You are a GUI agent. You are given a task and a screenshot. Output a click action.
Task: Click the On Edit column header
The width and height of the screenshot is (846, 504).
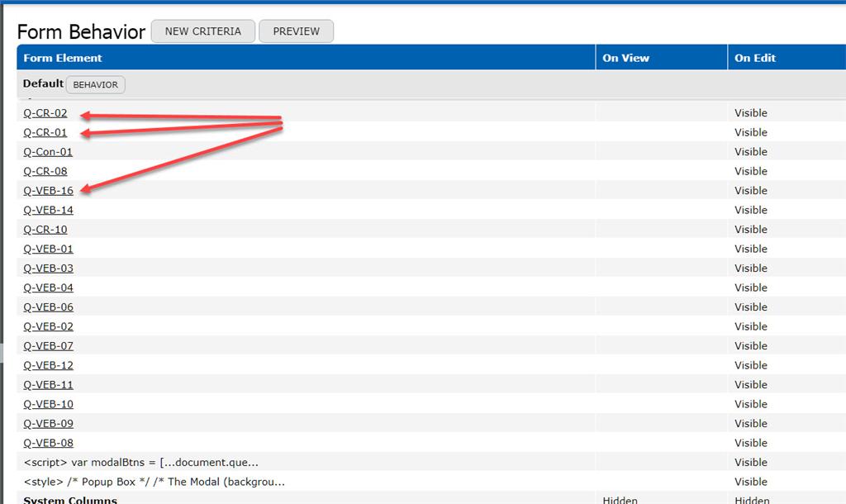pos(754,58)
